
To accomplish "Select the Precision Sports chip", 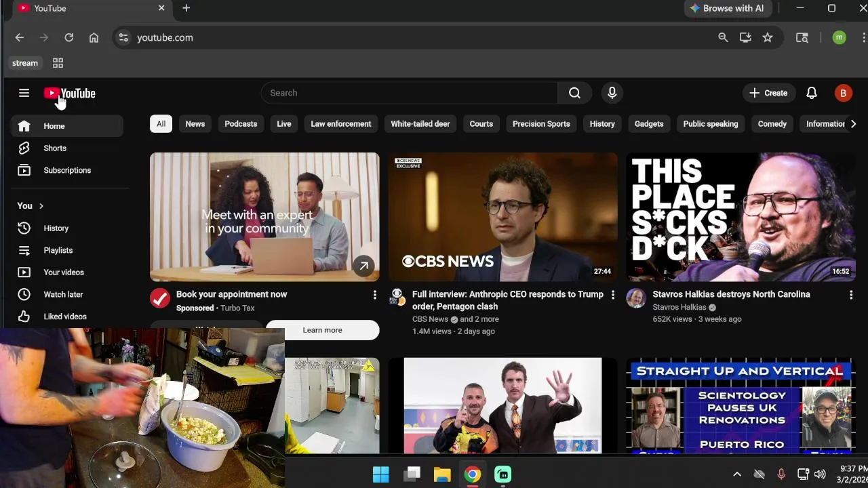I will pyautogui.click(x=541, y=124).
